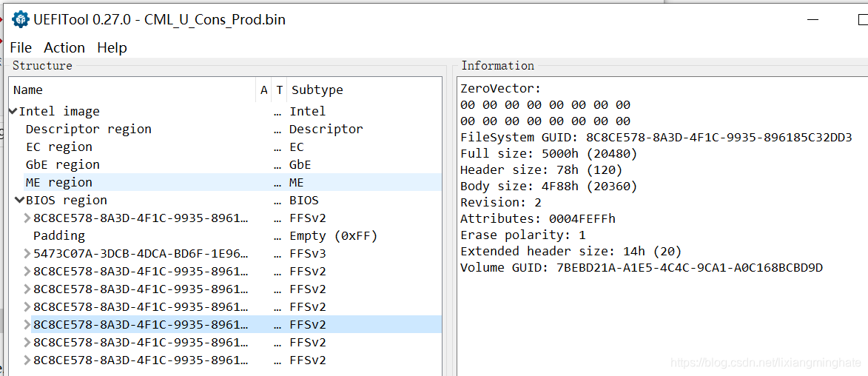Minimize the UEFITool window

[813, 20]
